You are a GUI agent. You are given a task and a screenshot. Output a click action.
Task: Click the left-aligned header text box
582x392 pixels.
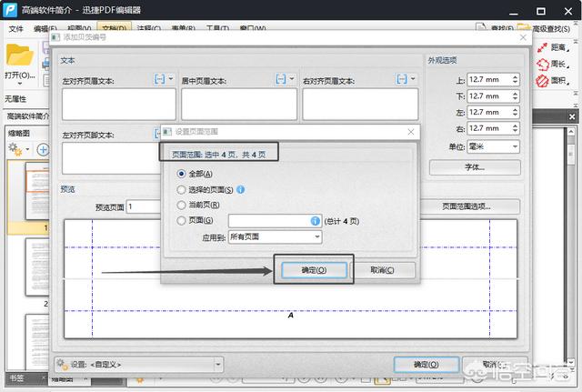click(x=119, y=105)
